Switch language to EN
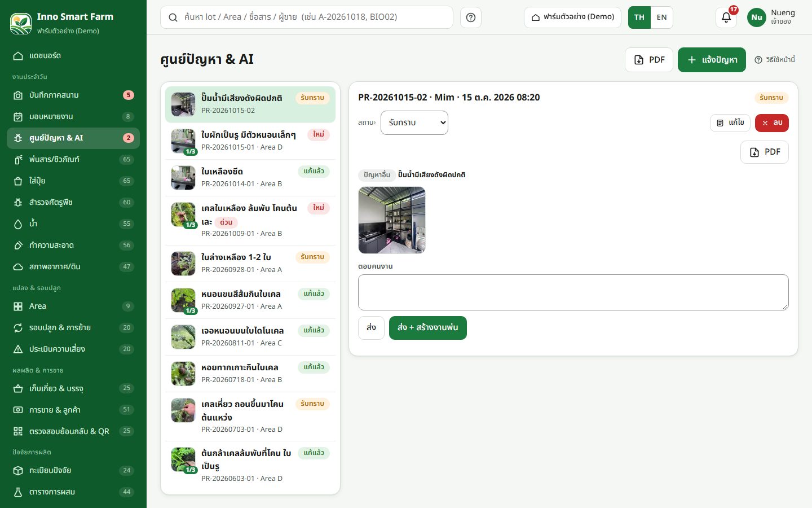Screen dimensions: 812x508 (x=662, y=17)
